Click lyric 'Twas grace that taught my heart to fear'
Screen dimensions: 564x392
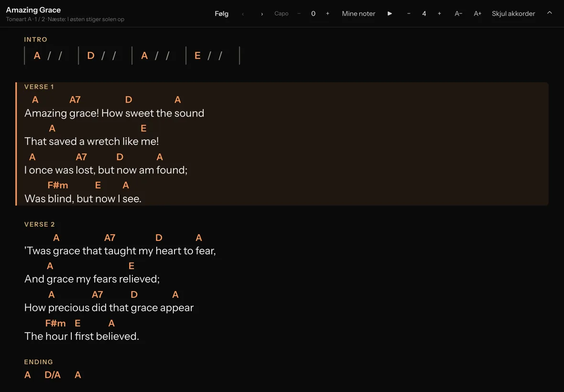(x=120, y=250)
